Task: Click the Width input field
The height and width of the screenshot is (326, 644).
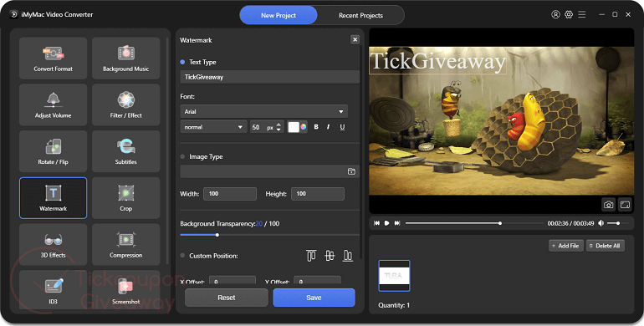Action: (x=230, y=194)
